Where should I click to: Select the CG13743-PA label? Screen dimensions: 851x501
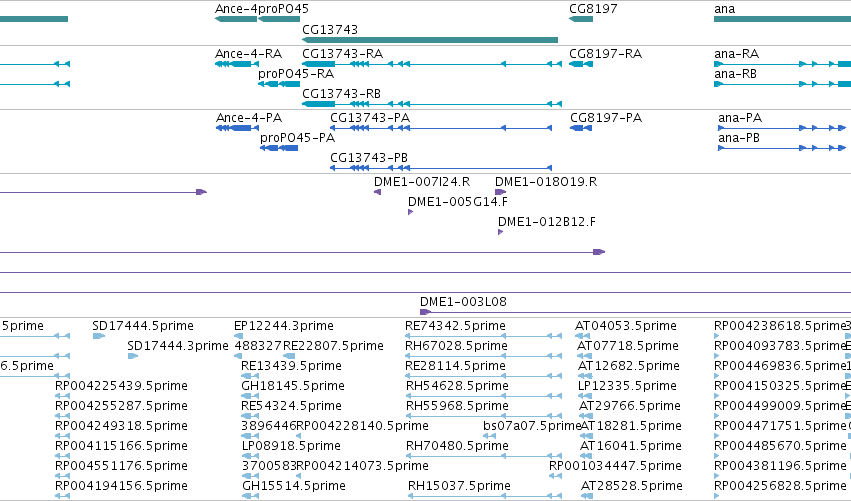(370, 118)
